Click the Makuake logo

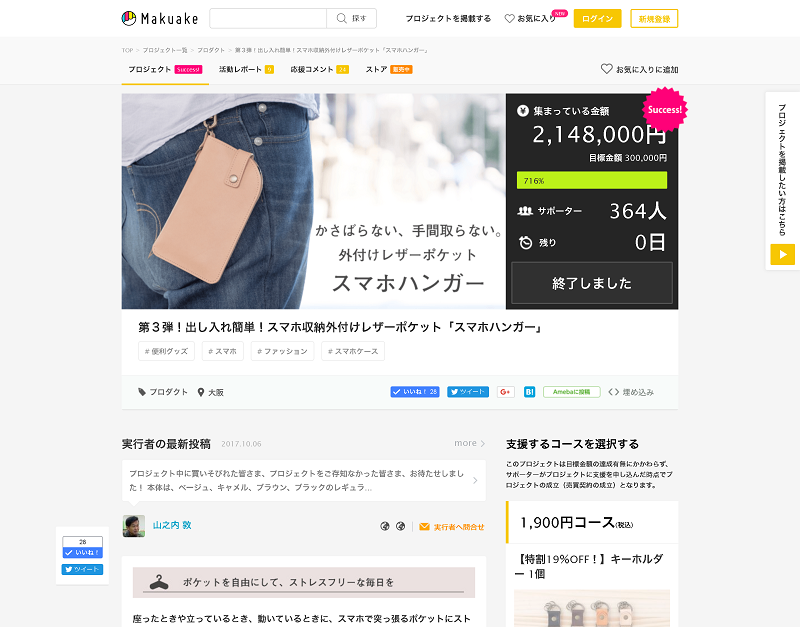point(160,18)
